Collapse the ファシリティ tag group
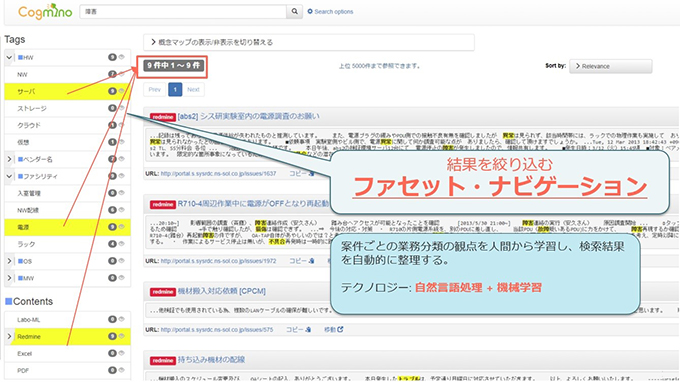Image resolution: width=680 pixels, height=382 pixels. click(9, 176)
